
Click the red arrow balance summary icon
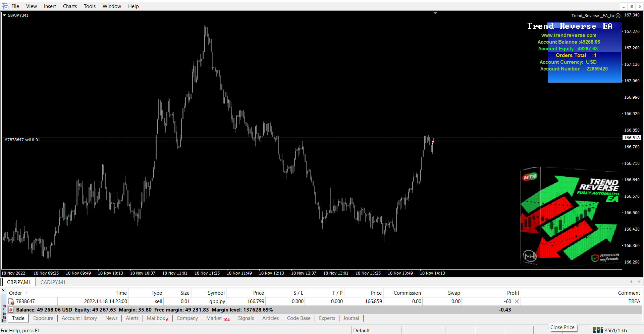tap(11, 309)
